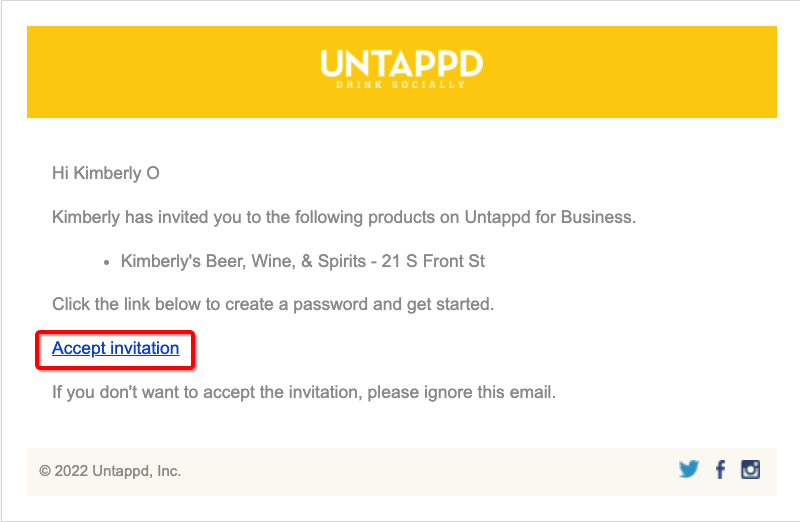The image size is (800, 522).
Task: Click the words 'Untappd for Business'
Action: 548,217
